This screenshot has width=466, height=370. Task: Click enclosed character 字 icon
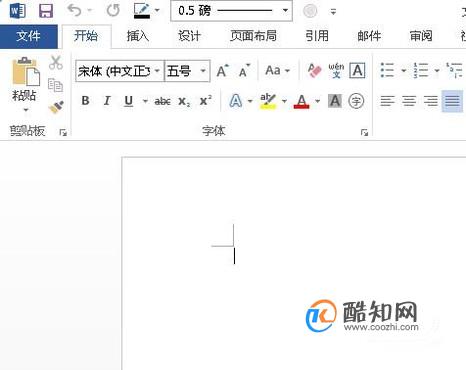356,101
